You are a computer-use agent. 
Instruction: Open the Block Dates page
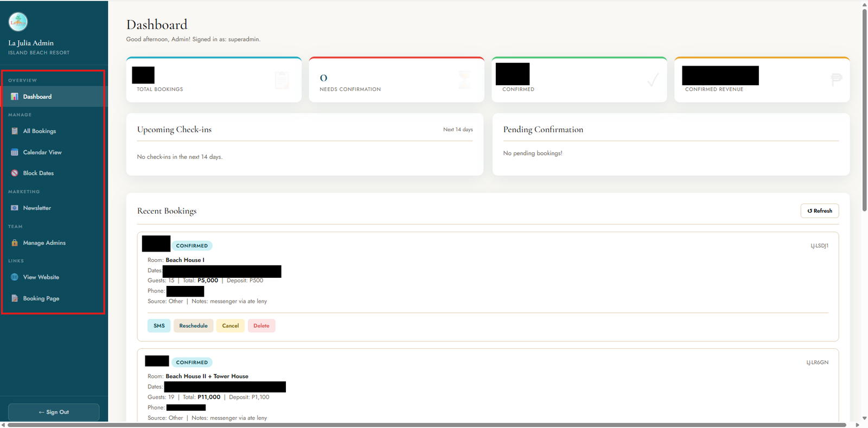pyautogui.click(x=54, y=173)
